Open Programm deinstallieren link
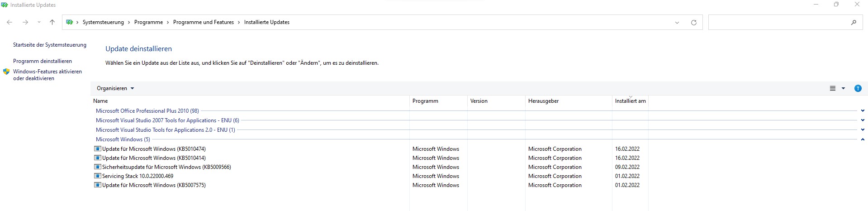This screenshot has width=868, height=211. [x=43, y=61]
